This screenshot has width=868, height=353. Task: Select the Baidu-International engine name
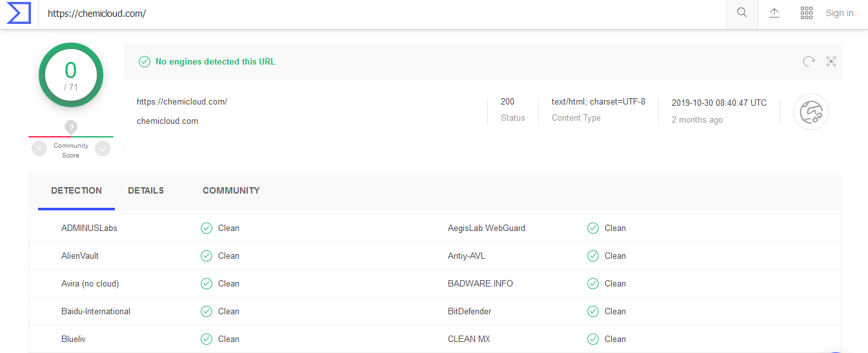(96, 311)
